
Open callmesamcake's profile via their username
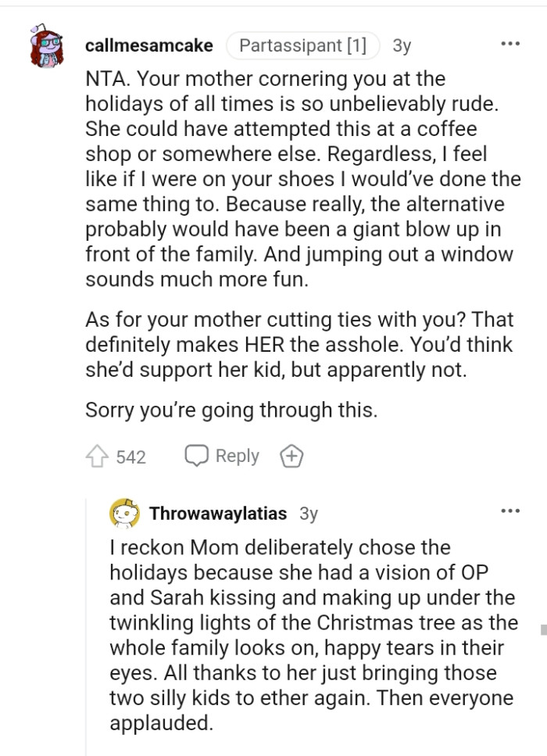[x=149, y=45]
